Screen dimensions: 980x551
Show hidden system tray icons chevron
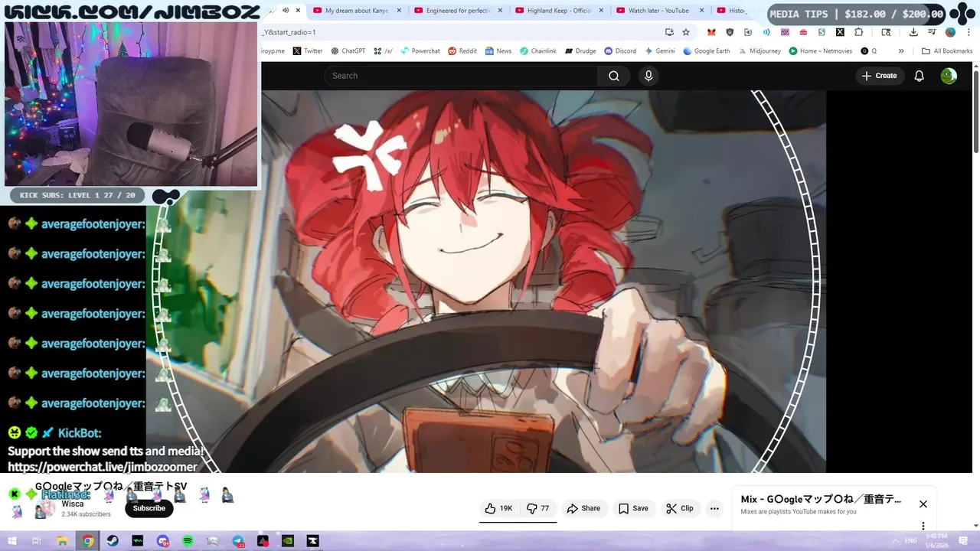[894, 541]
